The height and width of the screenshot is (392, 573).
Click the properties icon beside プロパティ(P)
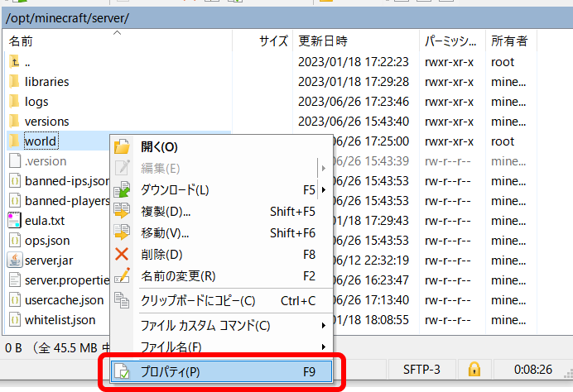(x=122, y=371)
